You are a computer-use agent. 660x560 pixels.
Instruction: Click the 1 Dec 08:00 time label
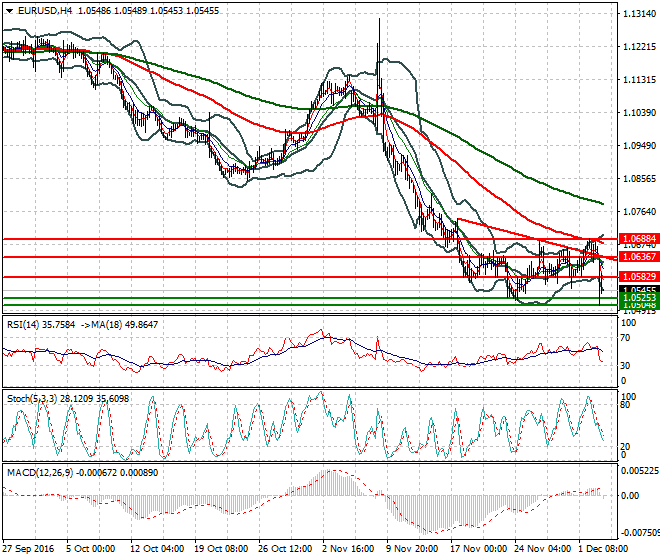point(604,549)
